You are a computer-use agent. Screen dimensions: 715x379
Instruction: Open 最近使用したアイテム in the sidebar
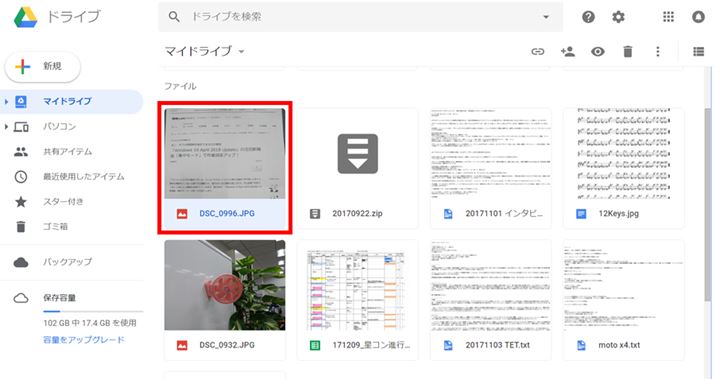click(83, 177)
